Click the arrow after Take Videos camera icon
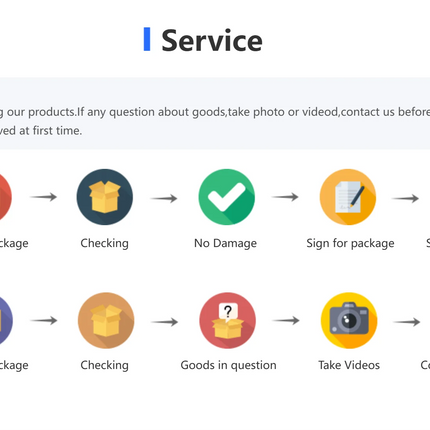The image size is (430, 430). click(407, 322)
